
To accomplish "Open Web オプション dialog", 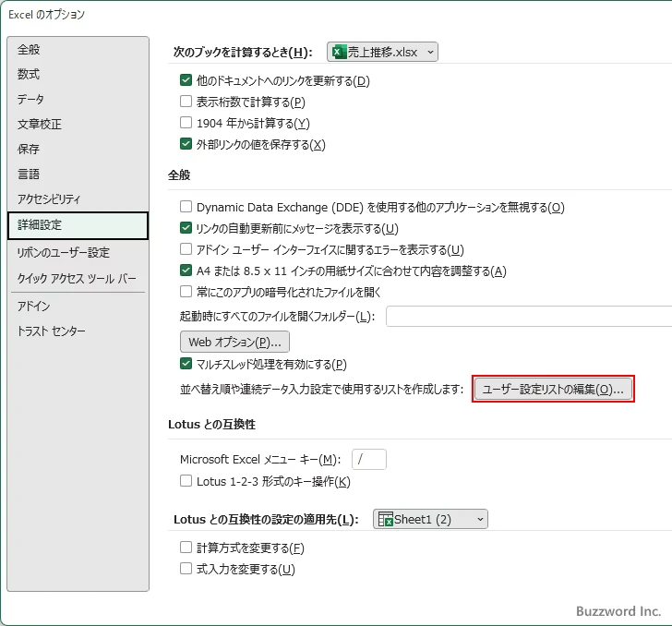I will click(234, 343).
